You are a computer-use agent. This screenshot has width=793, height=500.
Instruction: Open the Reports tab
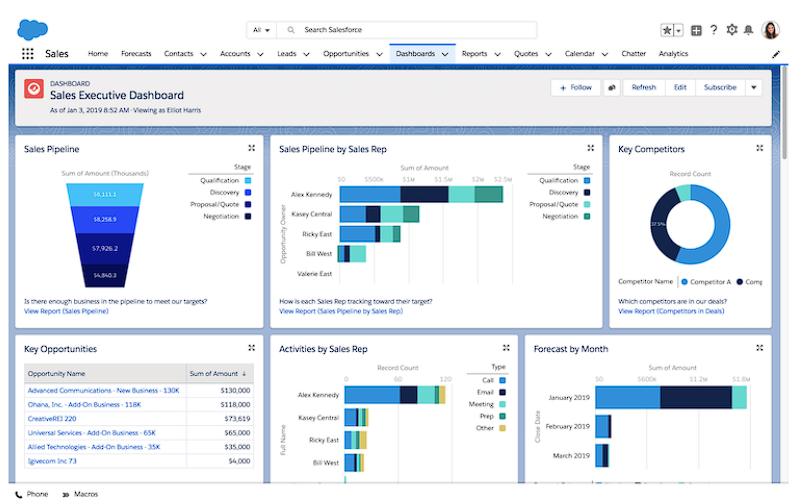(474, 54)
